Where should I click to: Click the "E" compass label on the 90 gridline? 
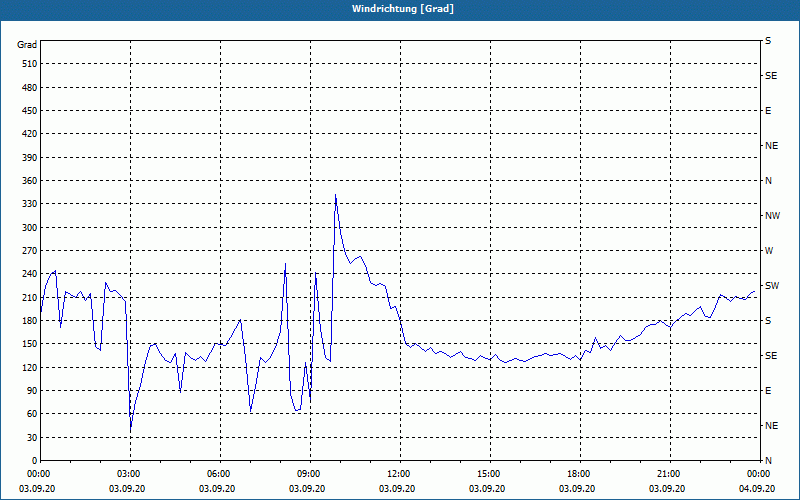click(768, 391)
